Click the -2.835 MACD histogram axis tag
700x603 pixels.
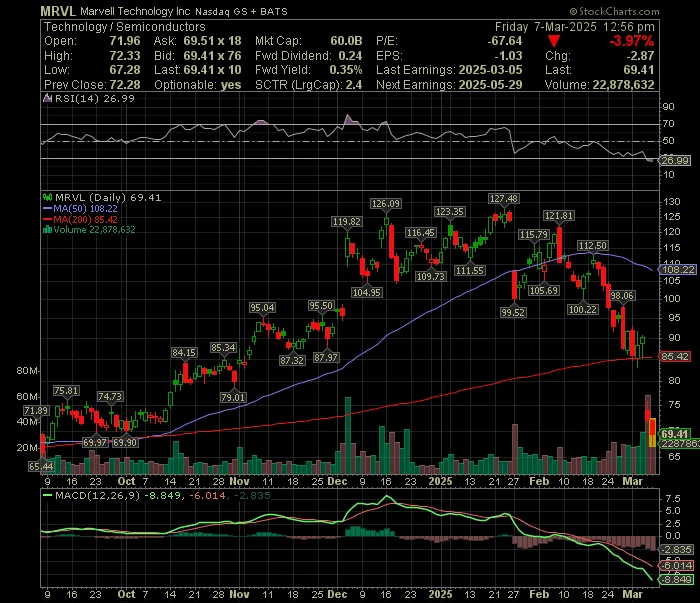pos(676,549)
